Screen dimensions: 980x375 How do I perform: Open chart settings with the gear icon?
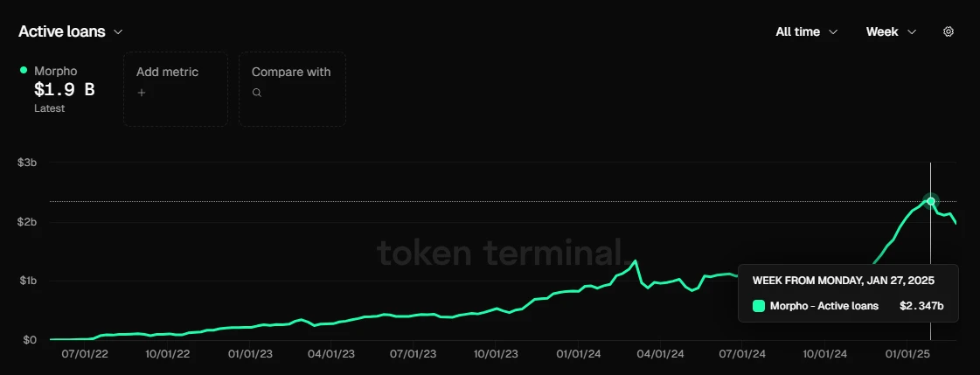coord(949,31)
